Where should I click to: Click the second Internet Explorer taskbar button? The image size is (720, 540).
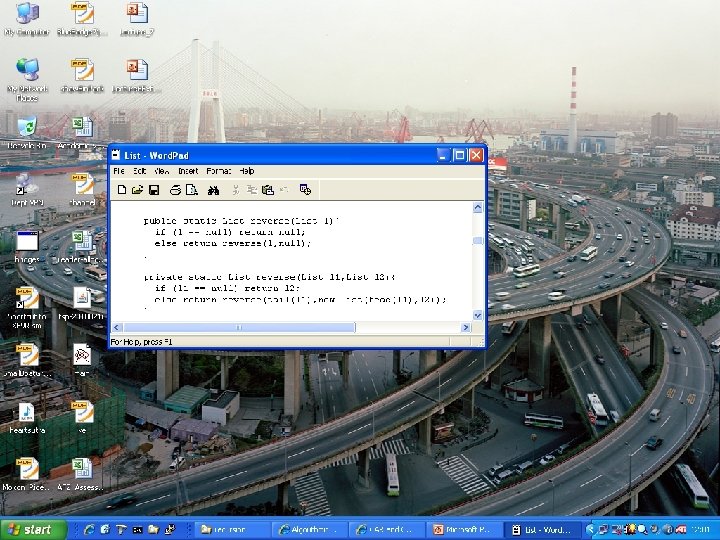387,529
